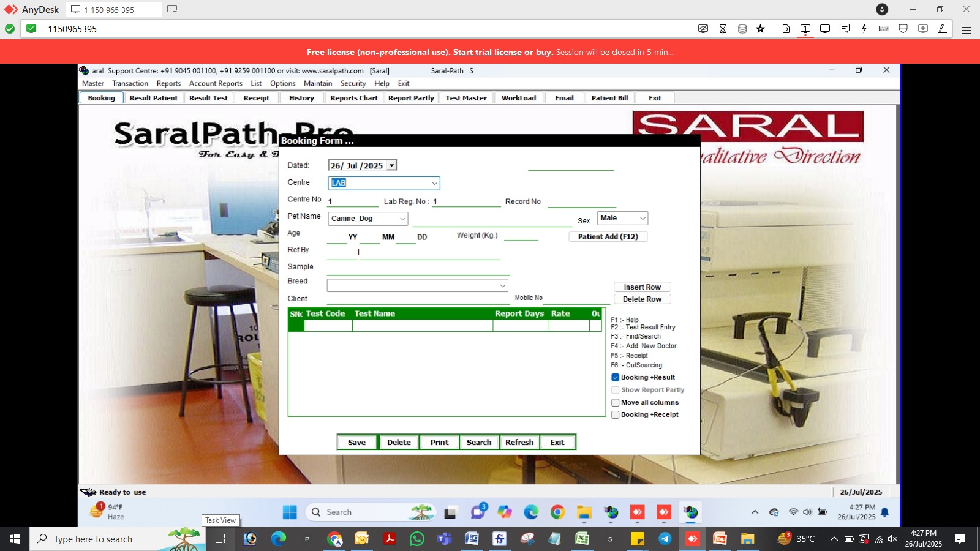980x551 pixels.
Task: Click the Refresh button
Action: tap(519, 443)
